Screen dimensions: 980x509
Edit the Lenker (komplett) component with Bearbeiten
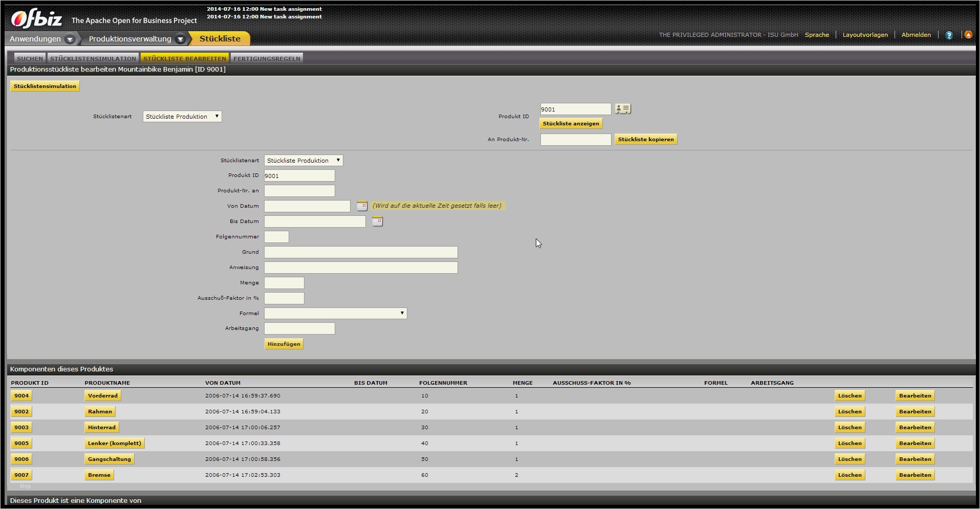915,444
